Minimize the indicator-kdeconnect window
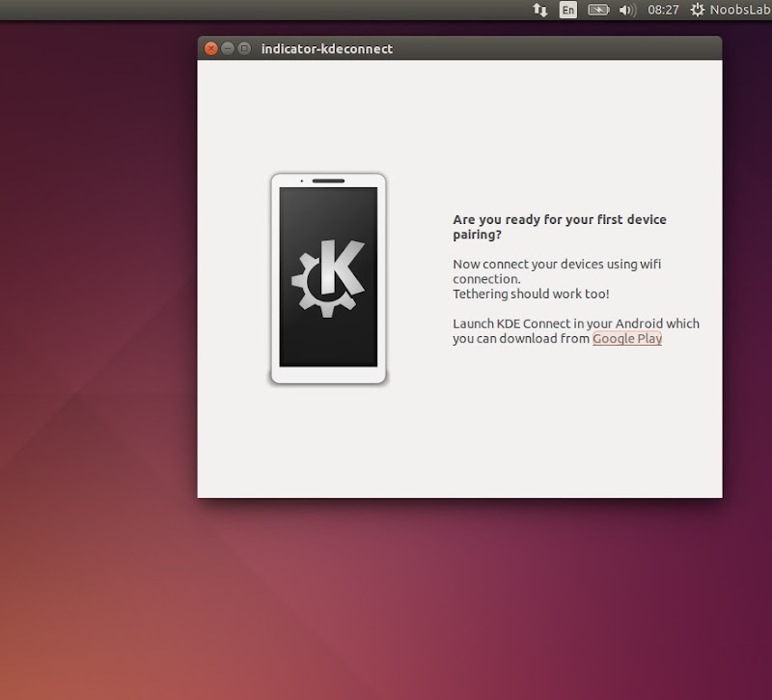 click(x=228, y=48)
